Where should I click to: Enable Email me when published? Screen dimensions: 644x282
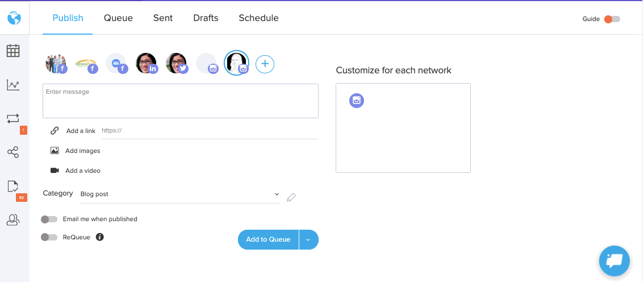pyautogui.click(x=49, y=219)
